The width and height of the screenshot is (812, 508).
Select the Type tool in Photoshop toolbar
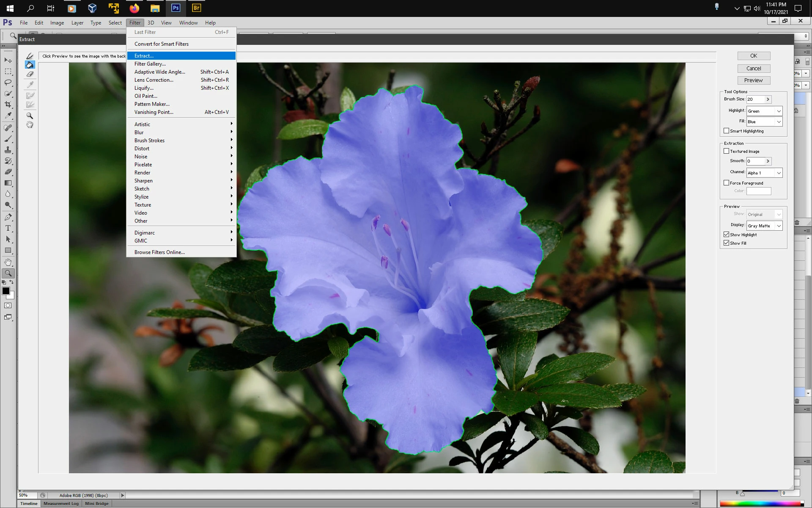pos(8,228)
